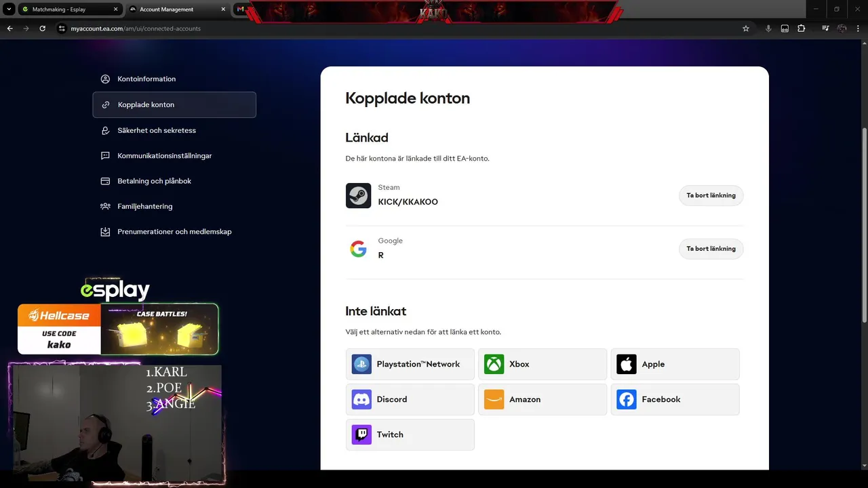Open the browser profile avatar
868x488 pixels.
[842, 28]
